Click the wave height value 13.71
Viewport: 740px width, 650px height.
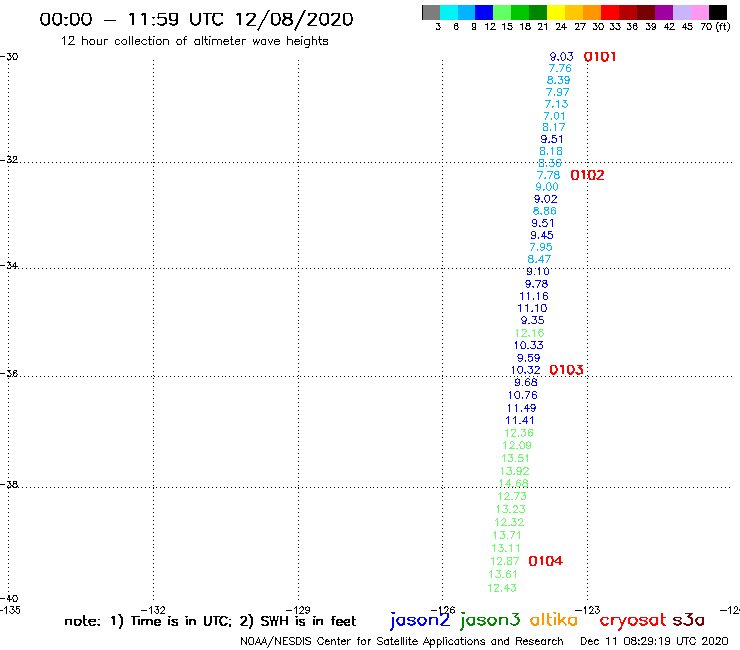coord(507,535)
